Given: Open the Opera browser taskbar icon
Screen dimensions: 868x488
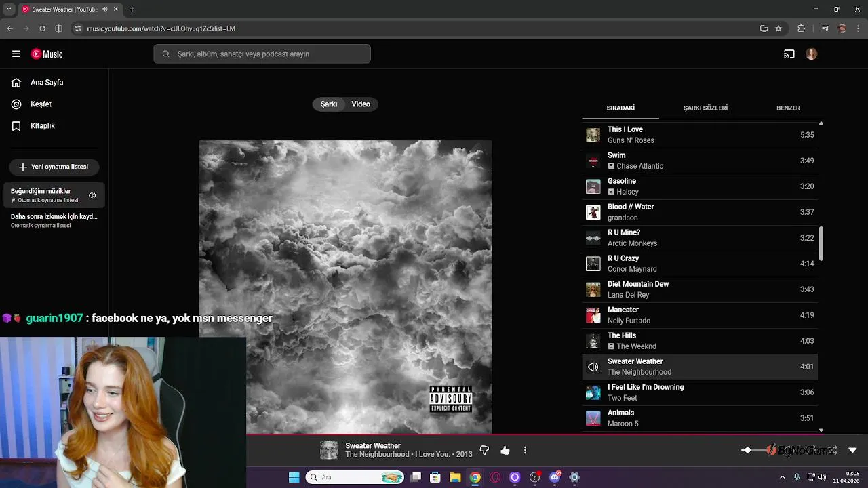Looking at the screenshot, I should point(495,477).
